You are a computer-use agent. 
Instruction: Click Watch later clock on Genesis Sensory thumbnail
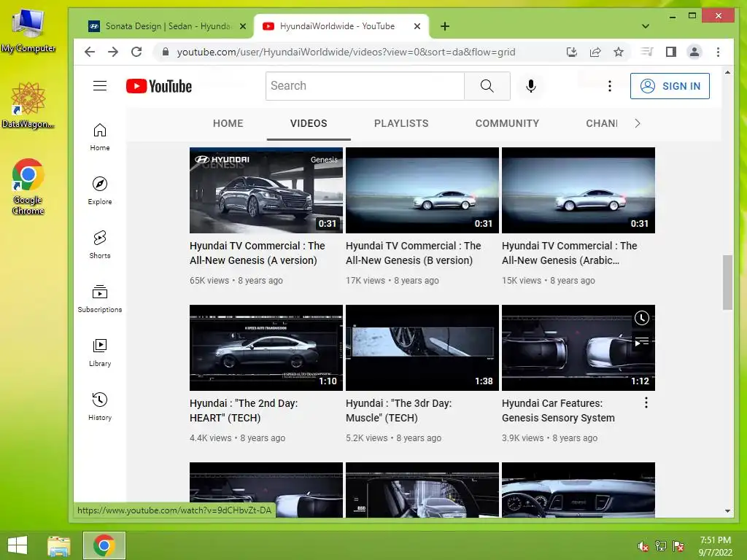coord(642,318)
